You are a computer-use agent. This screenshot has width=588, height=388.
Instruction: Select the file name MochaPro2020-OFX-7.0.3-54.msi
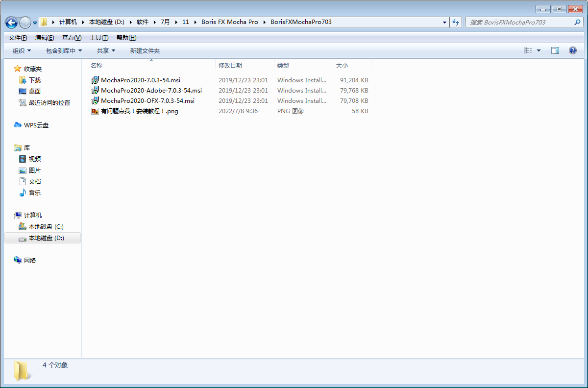coord(147,100)
